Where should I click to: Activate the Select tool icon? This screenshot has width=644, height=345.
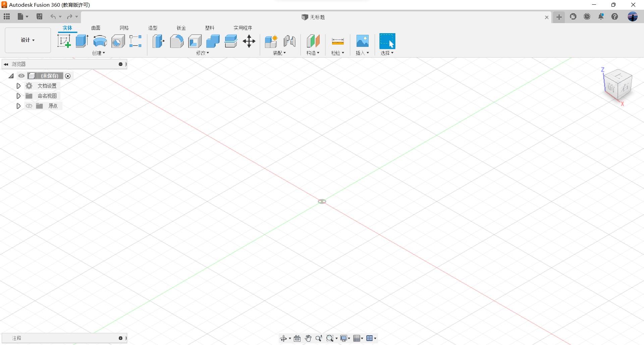coord(387,41)
